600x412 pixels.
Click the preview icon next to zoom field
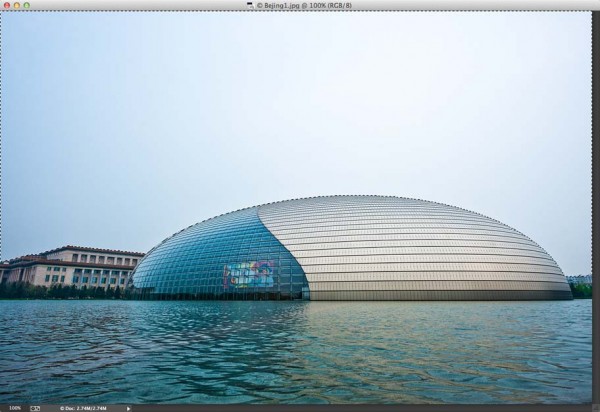tap(35, 409)
